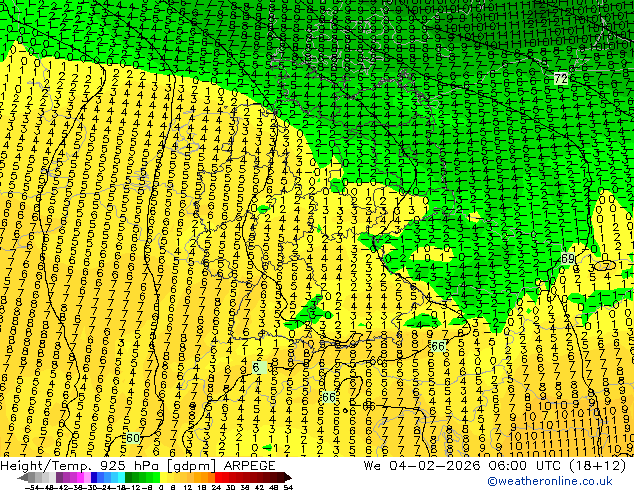The image size is (634, 490).
Task: Click the "60" height contour label
Action: 133,438
